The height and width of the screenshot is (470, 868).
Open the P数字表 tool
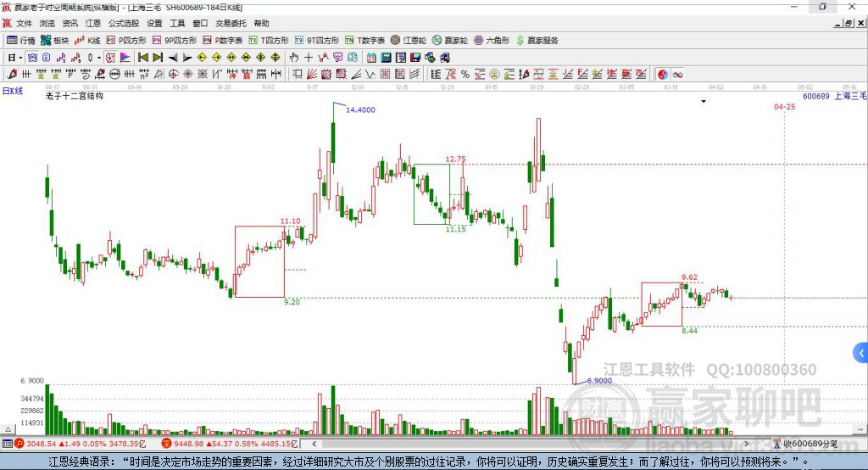tap(223, 41)
